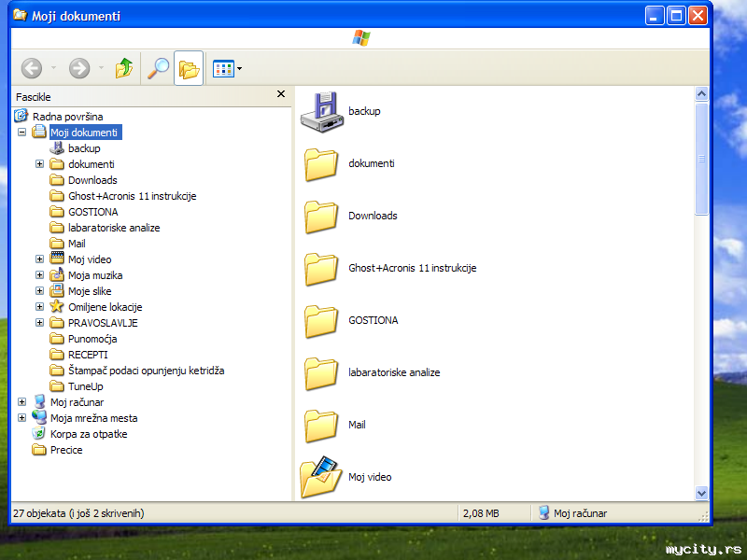The width and height of the screenshot is (747, 560).
Task: Select TuneUp folder in the tree
Action: (x=85, y=386)
